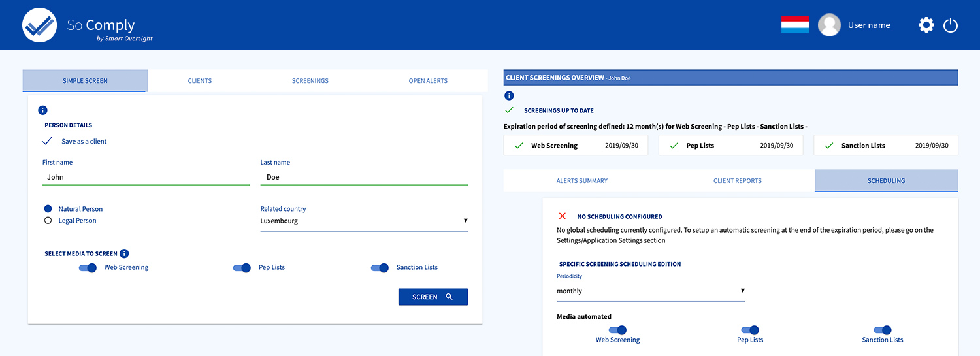This screenshot has width=980, height=356.
Task: Click green check on Web Screening status card
Action: pyautogui.click(x=519, y=146)
